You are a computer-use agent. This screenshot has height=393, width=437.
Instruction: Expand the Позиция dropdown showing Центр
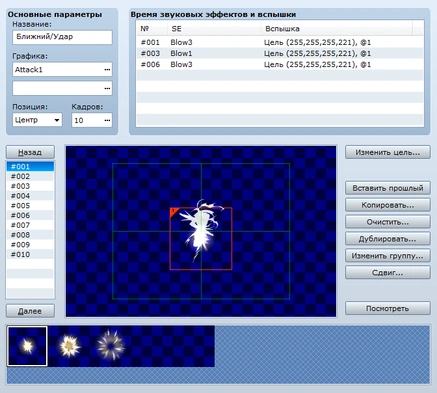[x=37, y=120]
